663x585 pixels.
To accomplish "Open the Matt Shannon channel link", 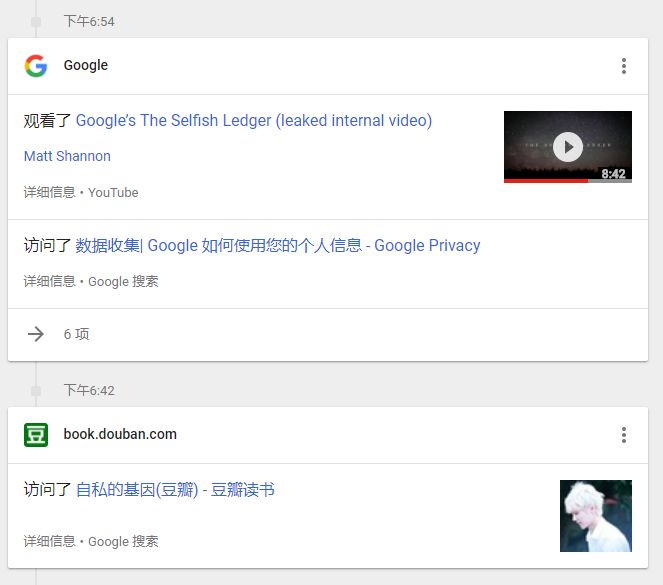I will [x=67, y=156].
